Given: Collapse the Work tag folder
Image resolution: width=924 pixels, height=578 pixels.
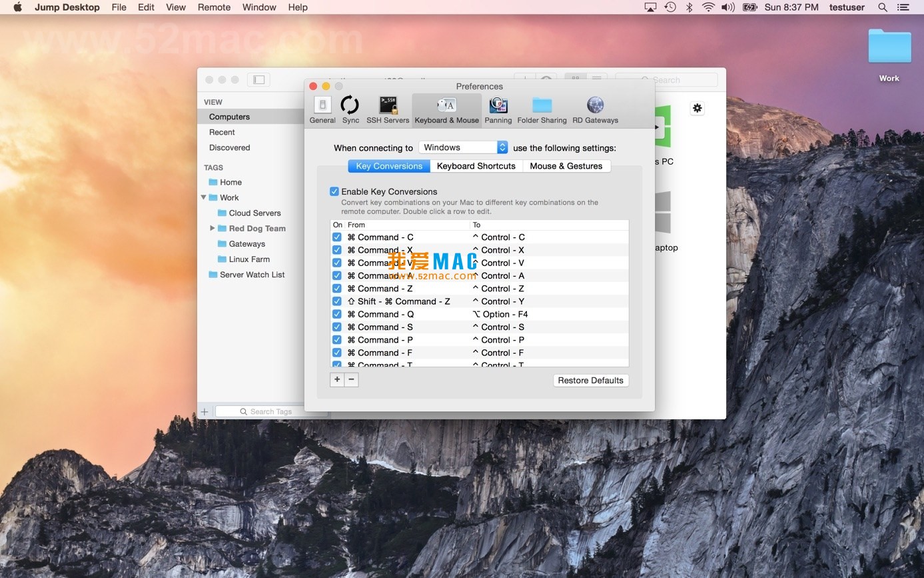Looking at the screenshot, I should pos(204,197).
